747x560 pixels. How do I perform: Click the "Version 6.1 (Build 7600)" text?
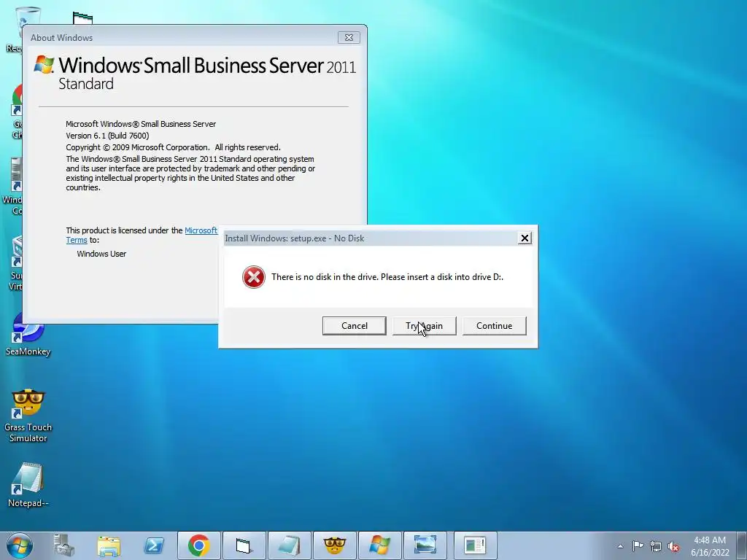pyautogui.click(x=107, y=136)
